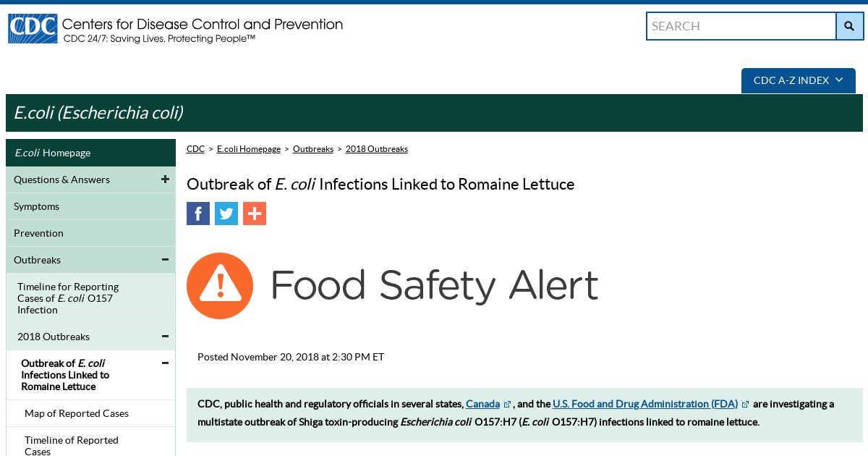Click the 2018 Outbreaks breadcrumb link
The height and width of the screenshot is (456, 868).
pyautogui.click(x=377, y=149)
